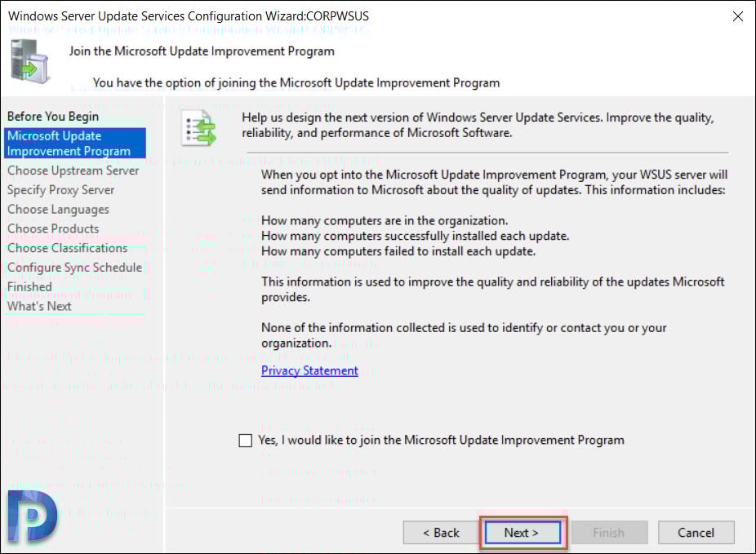Select Specify Proxy Server step
Viewport: 756px width, 554px height.
coord(60,190)
